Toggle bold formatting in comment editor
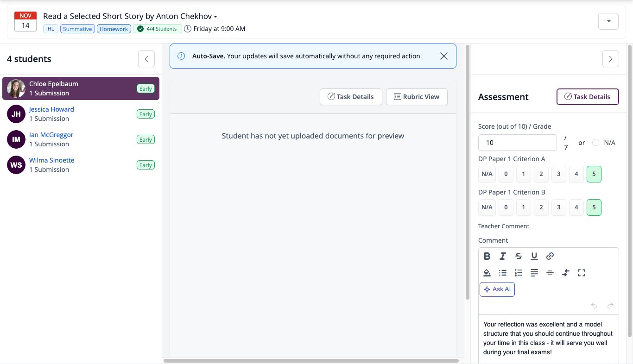The width and height of the screenshot is (633, 364). point(487,256)
